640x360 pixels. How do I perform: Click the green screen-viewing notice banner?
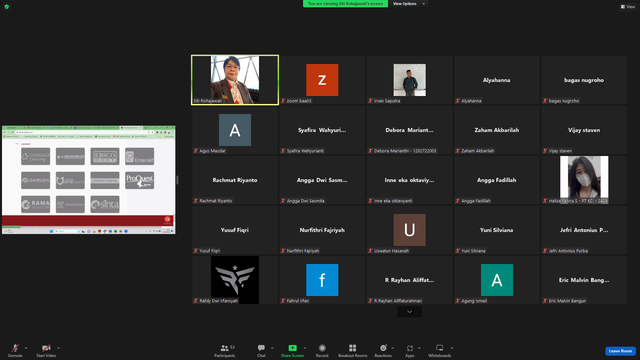coord(345,4)
